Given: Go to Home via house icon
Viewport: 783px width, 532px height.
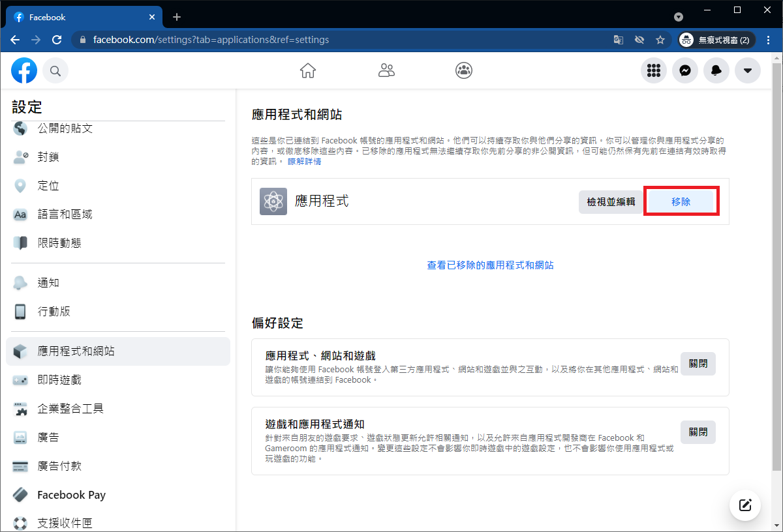Looking at the screenshot, I should [308, 70].
